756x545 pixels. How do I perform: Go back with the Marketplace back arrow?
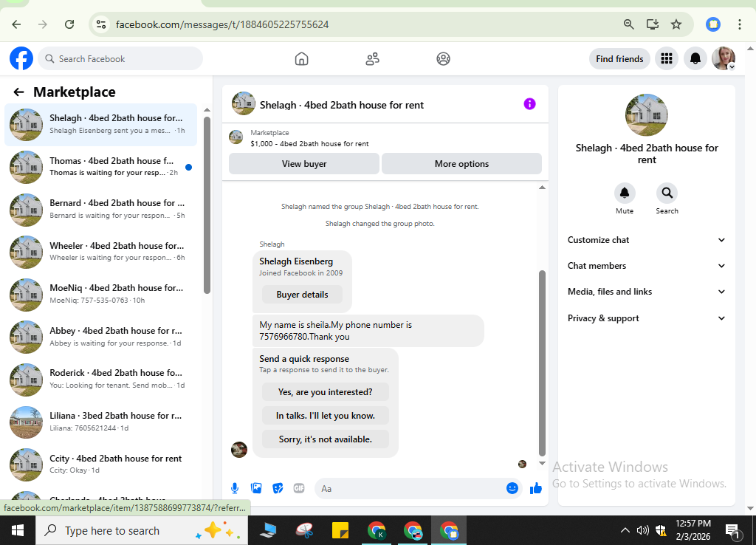[x=18, y=92]
